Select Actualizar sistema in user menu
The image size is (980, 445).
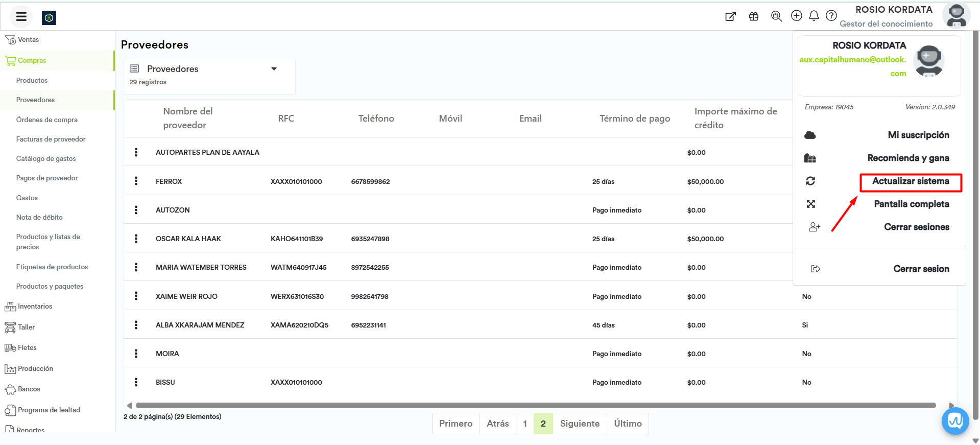910,181
